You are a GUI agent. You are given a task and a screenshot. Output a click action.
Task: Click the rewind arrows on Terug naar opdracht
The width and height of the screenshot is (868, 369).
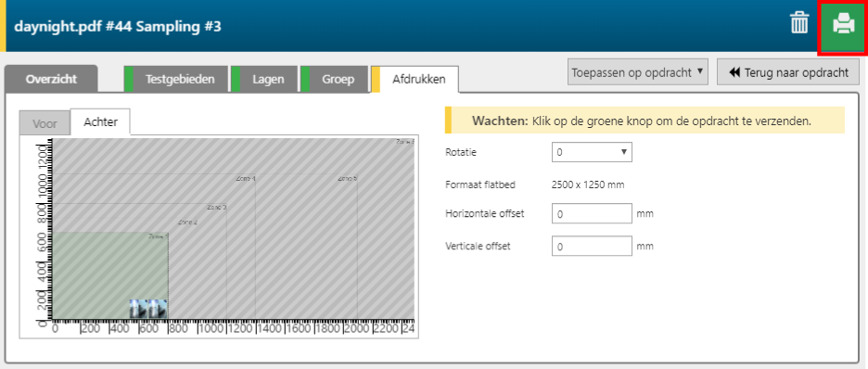(734, 72)
